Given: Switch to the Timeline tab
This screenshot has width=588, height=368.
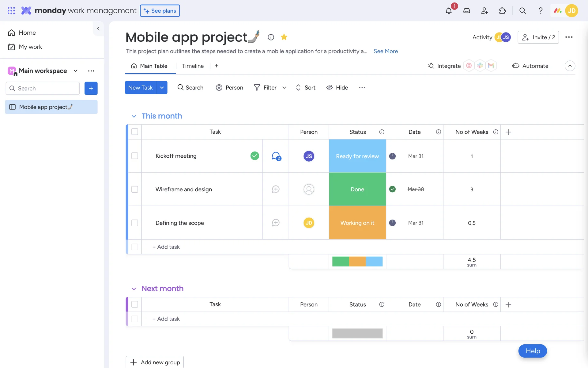Looking at the screenshot, I should [x=193, y=66].
